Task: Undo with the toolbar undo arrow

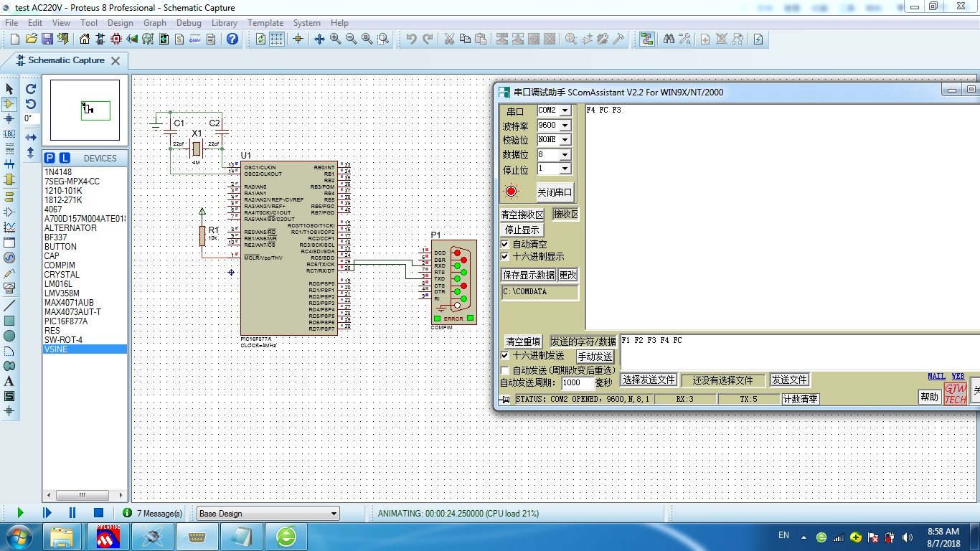Action: point(411,39)
